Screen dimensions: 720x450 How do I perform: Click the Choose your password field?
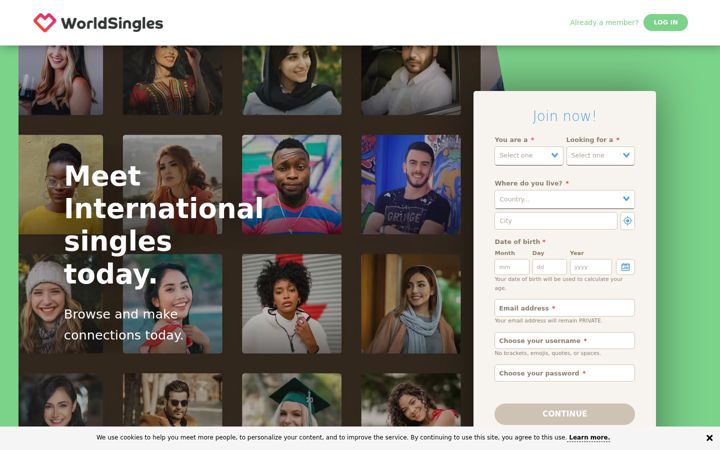(564, 373)
